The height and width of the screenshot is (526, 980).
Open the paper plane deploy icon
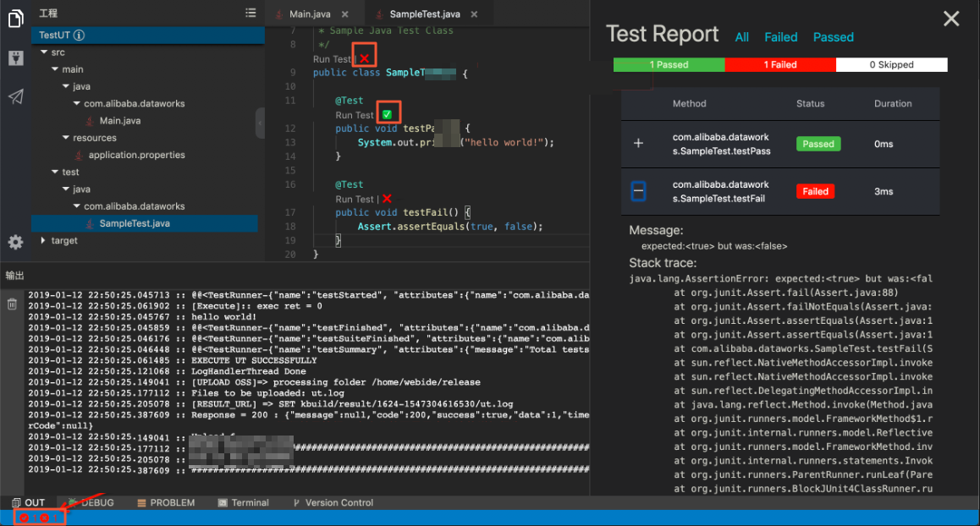pyautogui.click(x=15, y=96)
